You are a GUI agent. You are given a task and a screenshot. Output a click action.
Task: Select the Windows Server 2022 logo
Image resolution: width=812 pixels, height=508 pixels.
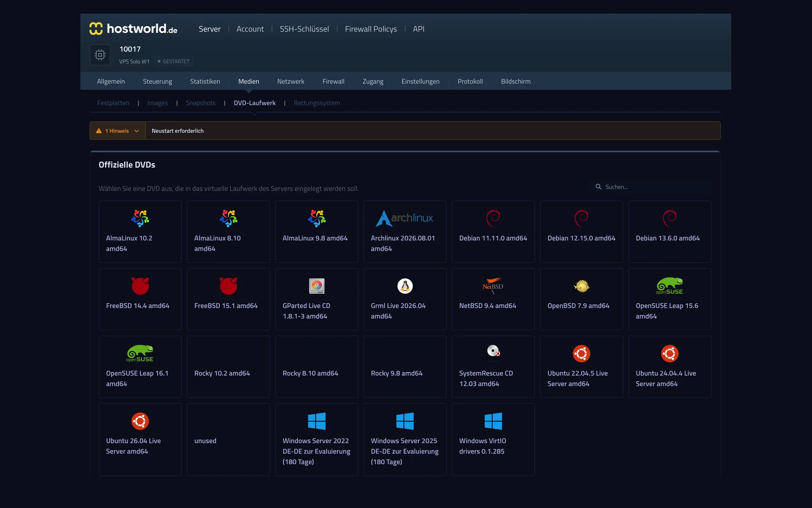click(x=317, y=421)
